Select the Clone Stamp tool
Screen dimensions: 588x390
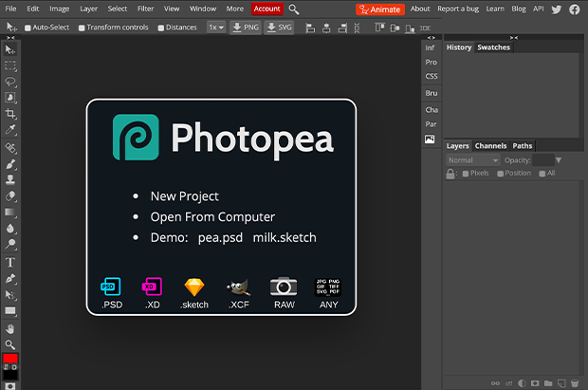(x=10, y=179)
